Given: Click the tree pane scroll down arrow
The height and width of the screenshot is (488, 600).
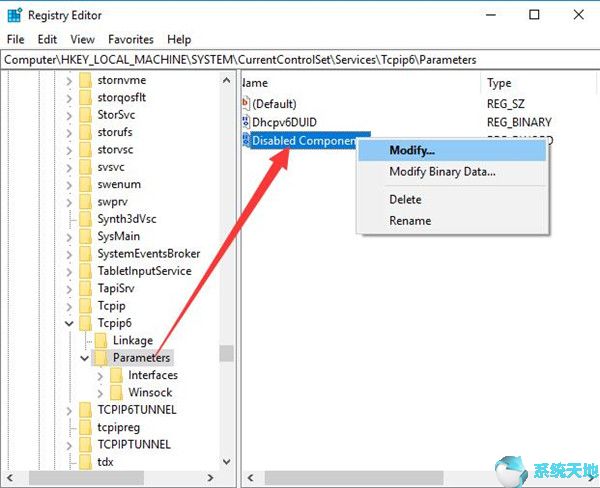Looking at the screenshot, I should (227, 462).
